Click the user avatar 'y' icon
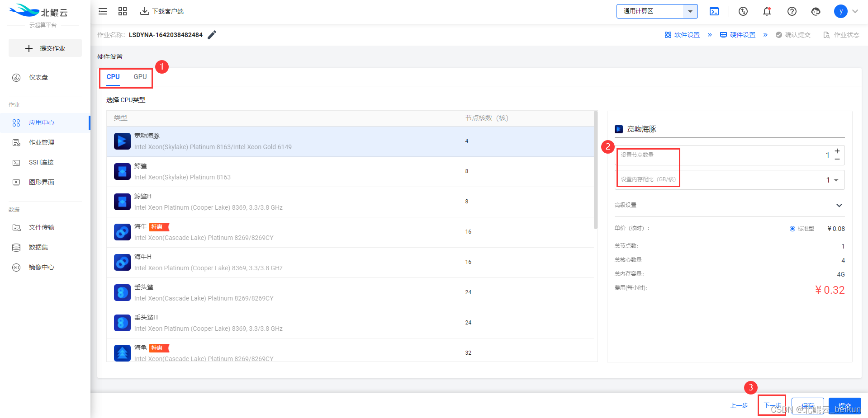868x418 pixels. coord(840,11)
